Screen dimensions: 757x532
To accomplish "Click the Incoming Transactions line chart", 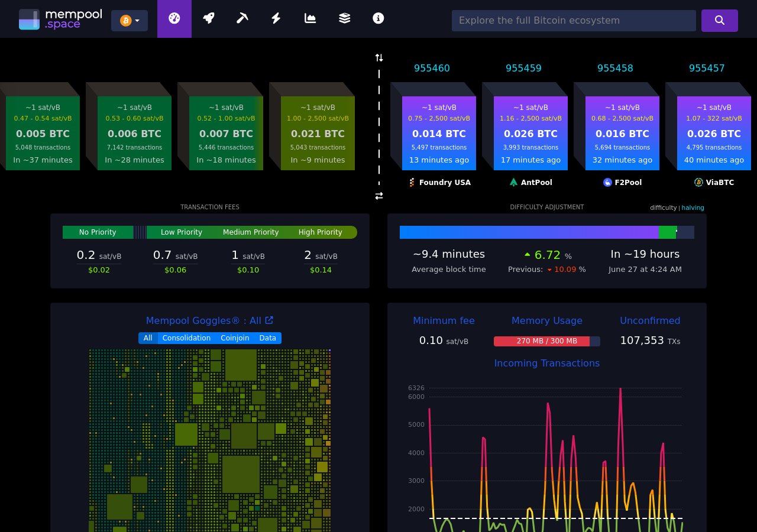I will (547, 458).
